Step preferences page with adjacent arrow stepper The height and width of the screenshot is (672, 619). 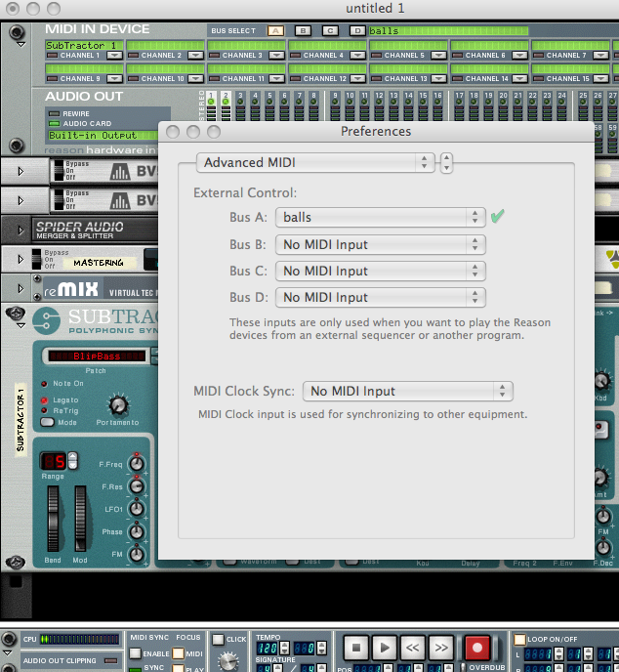pos(446,163)
